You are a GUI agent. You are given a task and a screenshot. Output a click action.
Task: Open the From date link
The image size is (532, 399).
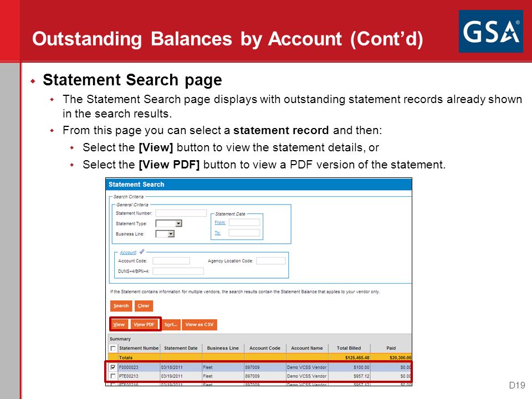click(x=220, y=223)
